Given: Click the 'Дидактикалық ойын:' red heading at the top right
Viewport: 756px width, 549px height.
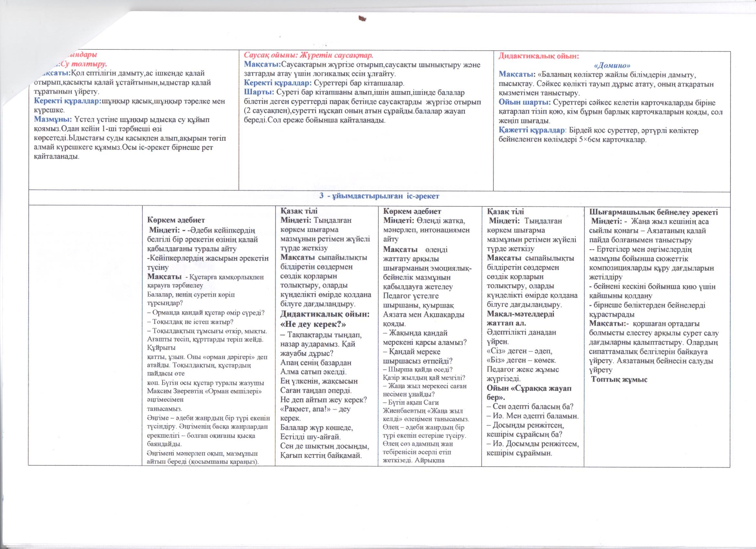Looking at the screenshot, I should [538, 56].
